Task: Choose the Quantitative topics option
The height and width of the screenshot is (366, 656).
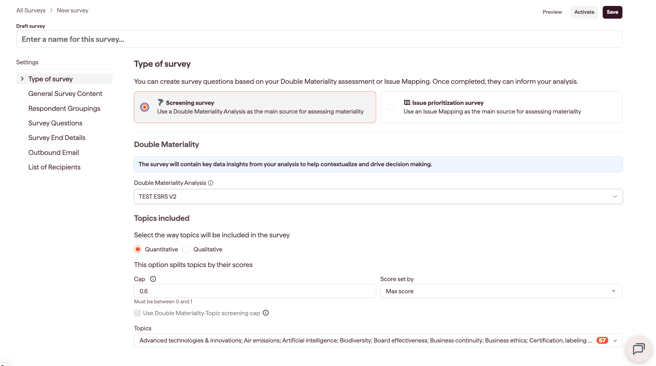Action: tap(138, 249)
